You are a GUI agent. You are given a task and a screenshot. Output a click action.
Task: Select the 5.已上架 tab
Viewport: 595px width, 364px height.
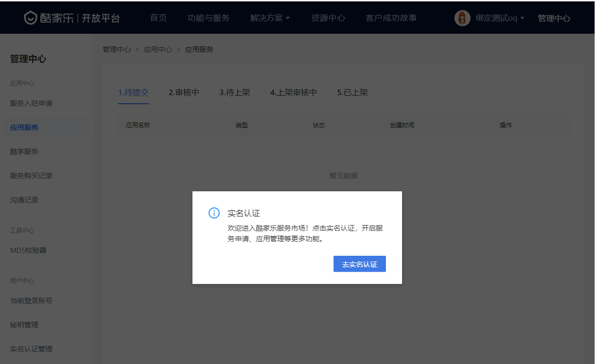pyautogui.click(x=352, y=93)
